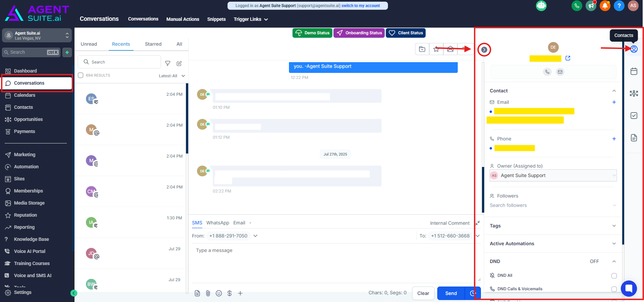Open the Agent Suite.ai account switcher
The image size is (644, 302).
tap(37, 35)
